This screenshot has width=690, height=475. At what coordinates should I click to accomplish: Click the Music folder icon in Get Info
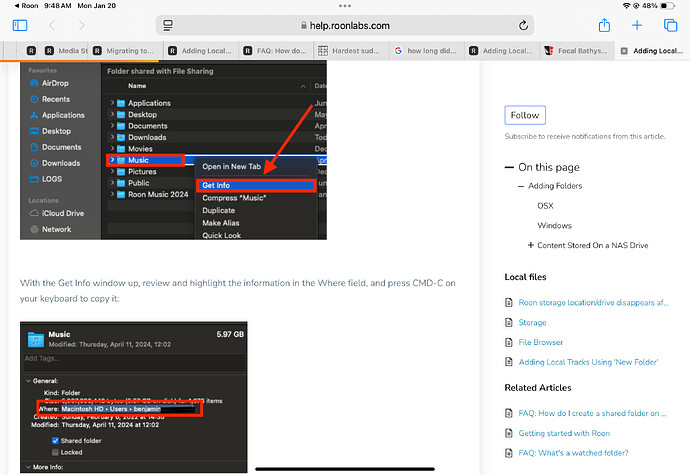click(x=36, y=339)
